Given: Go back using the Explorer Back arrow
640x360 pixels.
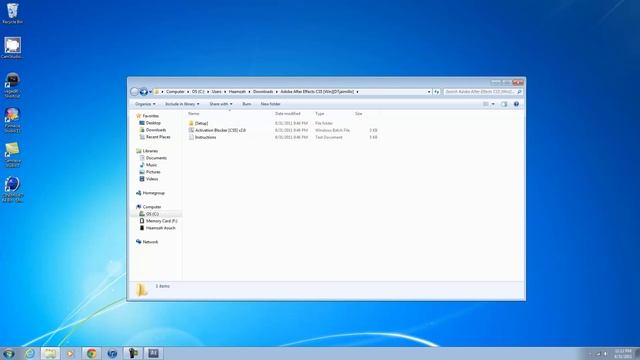Looking at the screenshot, I should point(134,92).
